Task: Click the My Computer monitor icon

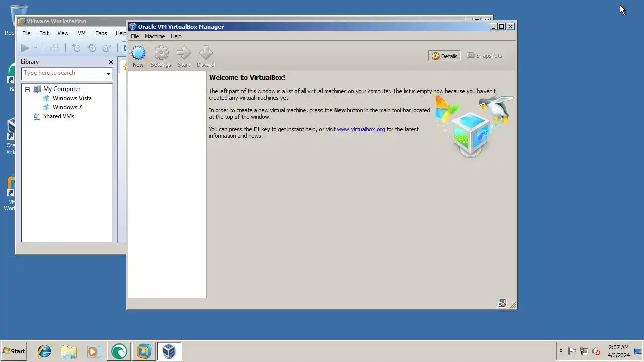Action: click(x=36, y=89)
